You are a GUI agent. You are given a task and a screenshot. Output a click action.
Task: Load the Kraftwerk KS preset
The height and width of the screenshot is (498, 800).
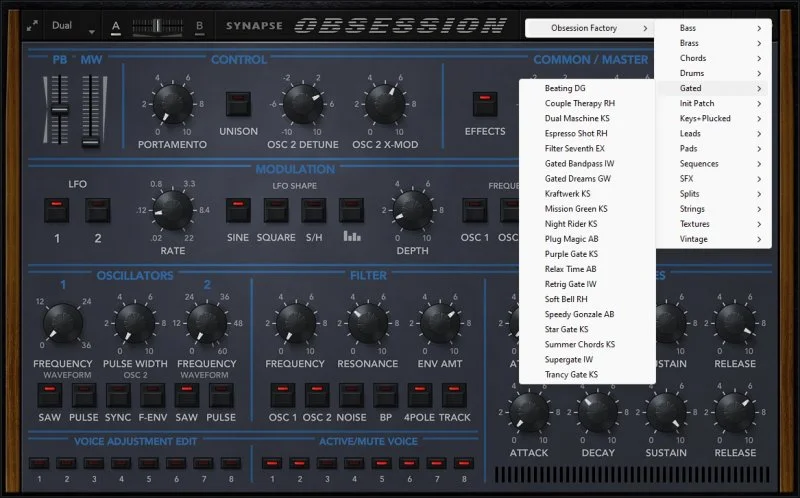pyautogui.click(x=587, y=194)
